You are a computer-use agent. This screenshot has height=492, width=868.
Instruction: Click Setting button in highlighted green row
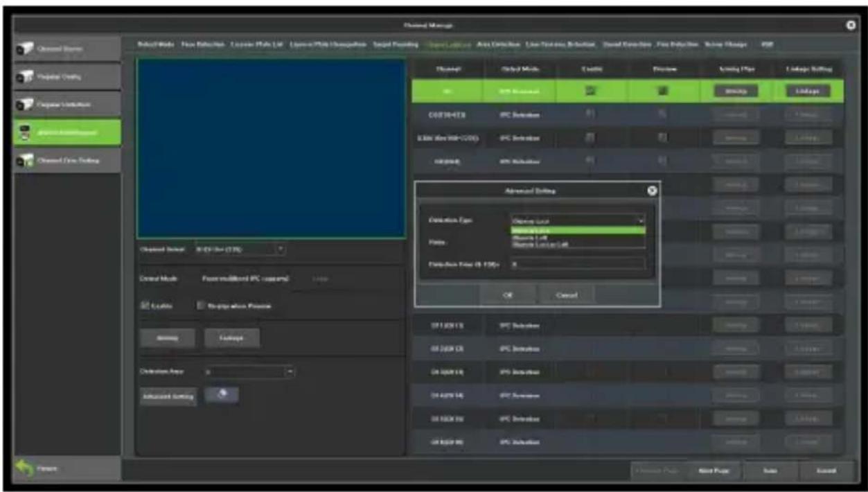click(734, 91)
